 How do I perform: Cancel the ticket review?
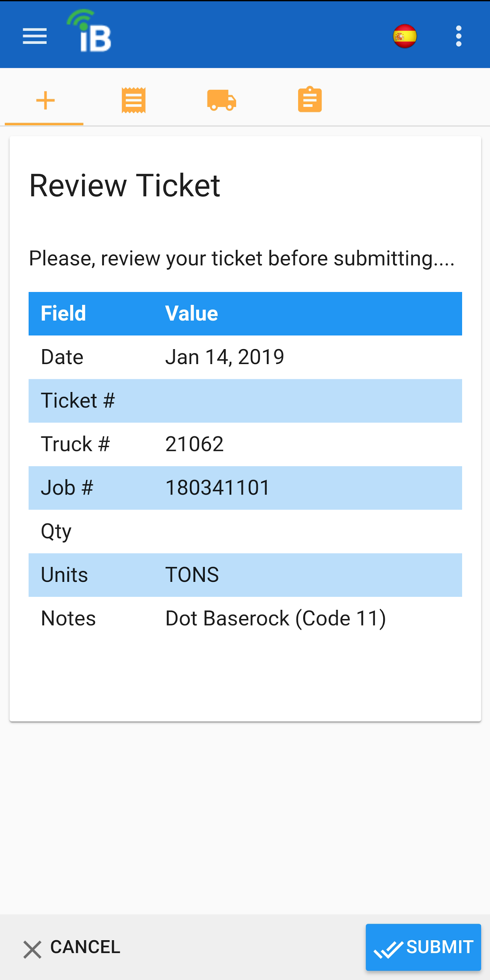(x=71, y=947)
